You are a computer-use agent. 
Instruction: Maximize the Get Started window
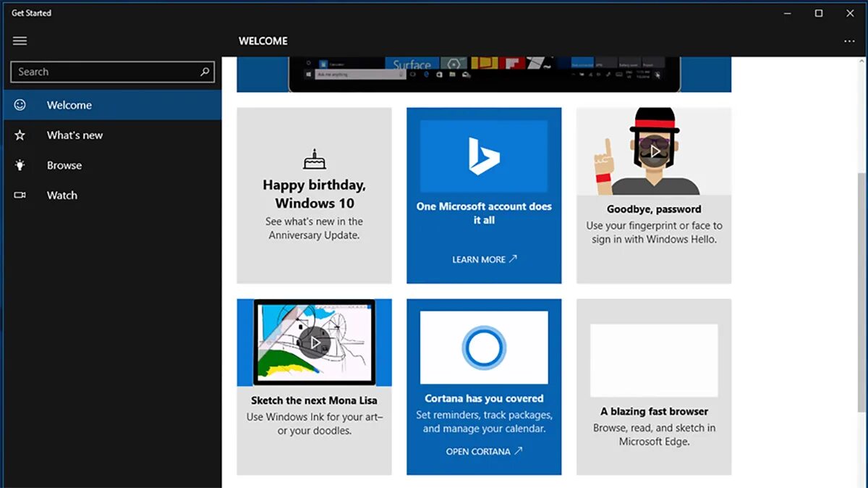(819, 13)
